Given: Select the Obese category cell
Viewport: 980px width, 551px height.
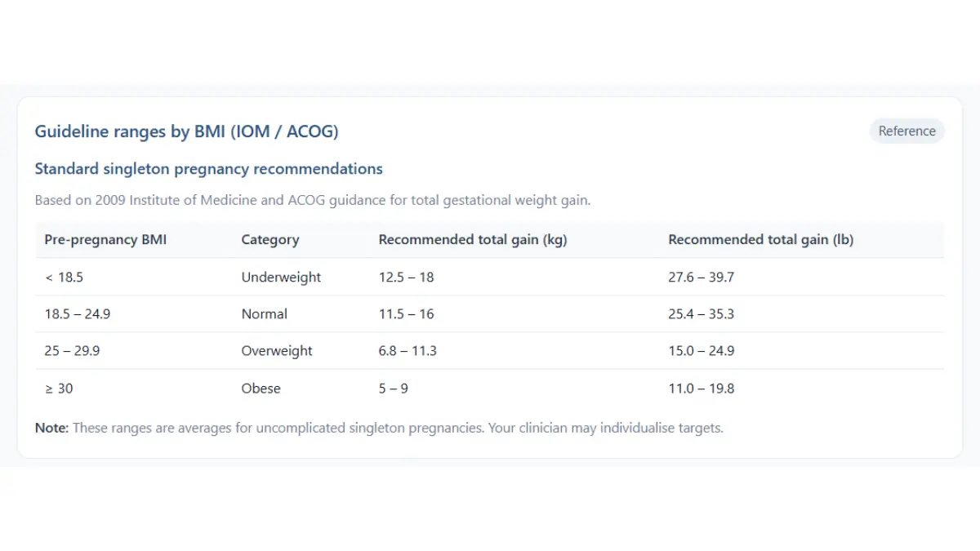Looking at the screenshot, I should coord(261,389).
